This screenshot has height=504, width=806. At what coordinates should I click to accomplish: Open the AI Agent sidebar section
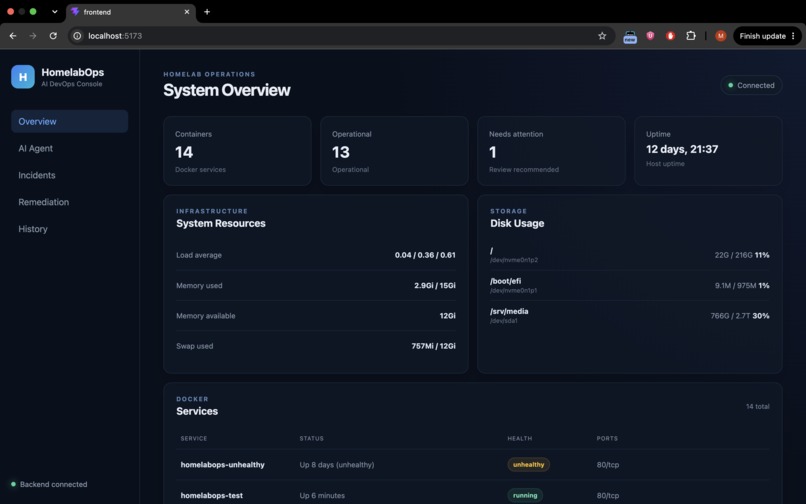tap(69, 148)
